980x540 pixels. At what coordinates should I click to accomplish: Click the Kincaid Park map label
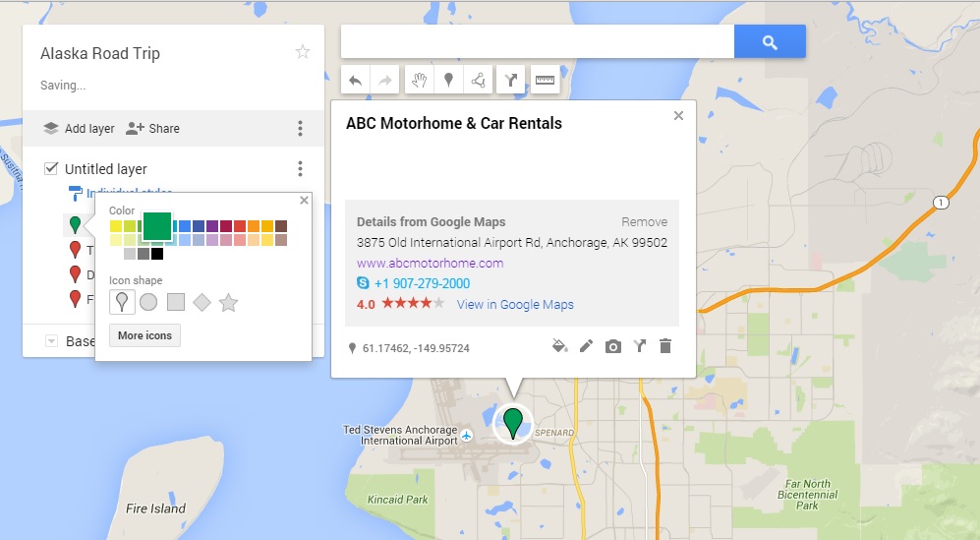[x=397, y=500]
